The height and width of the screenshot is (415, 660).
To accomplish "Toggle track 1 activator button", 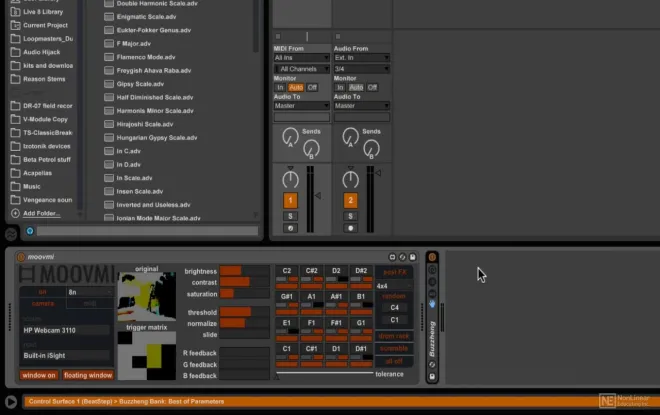I will (290, 200).
